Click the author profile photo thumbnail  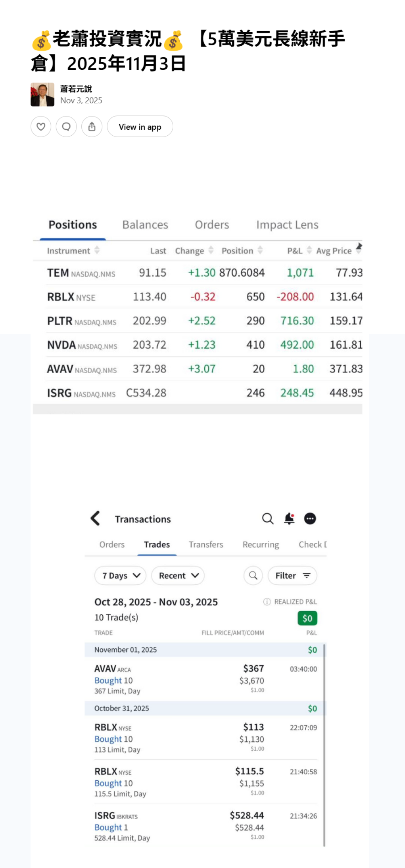tap(42, 95)
